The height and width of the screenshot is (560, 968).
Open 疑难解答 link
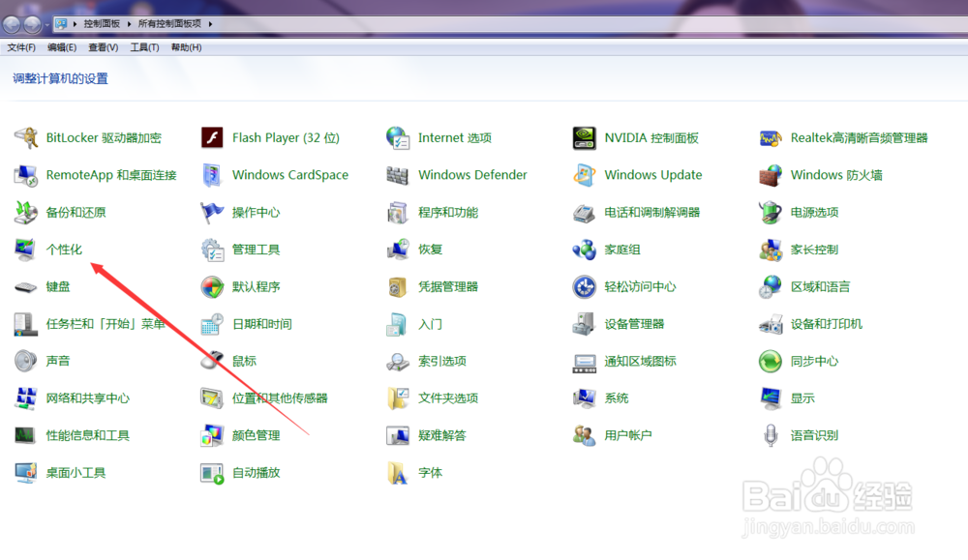tap(442, 435)
